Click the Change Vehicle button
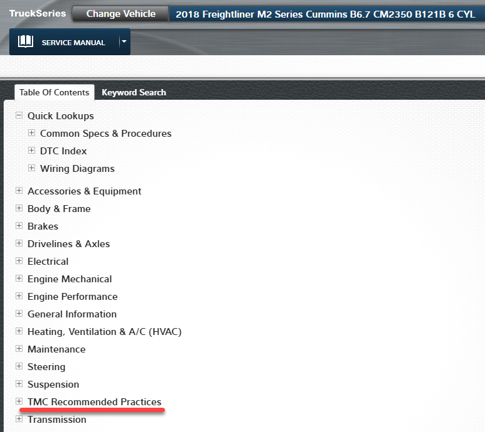 coord(121,14)
